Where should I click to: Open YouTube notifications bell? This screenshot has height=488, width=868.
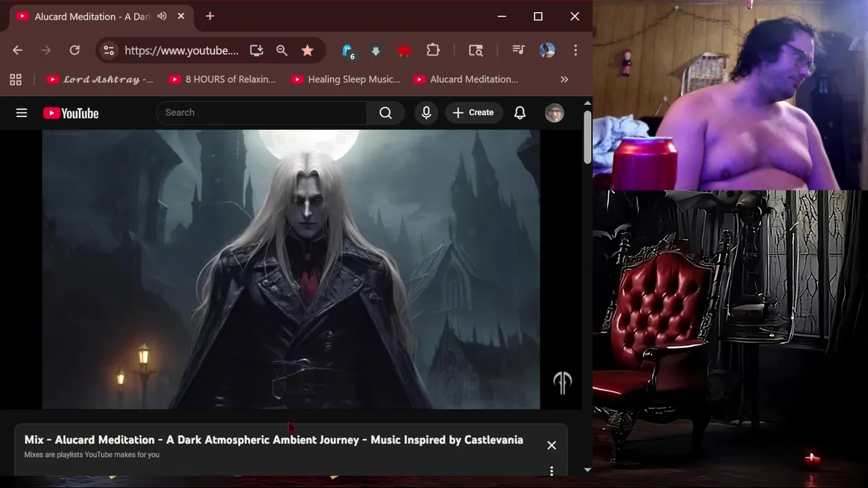click(x=520, y=113)
